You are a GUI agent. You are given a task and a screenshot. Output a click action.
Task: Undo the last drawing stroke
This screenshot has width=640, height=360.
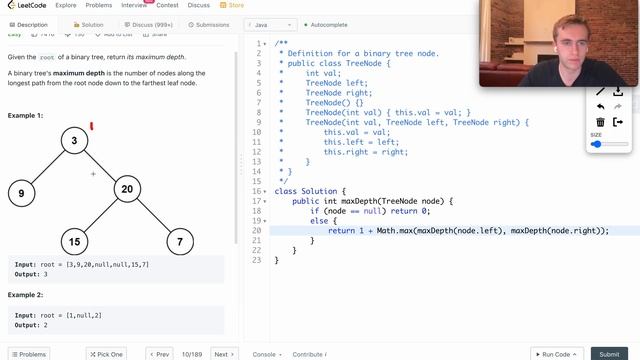point(600,107)
